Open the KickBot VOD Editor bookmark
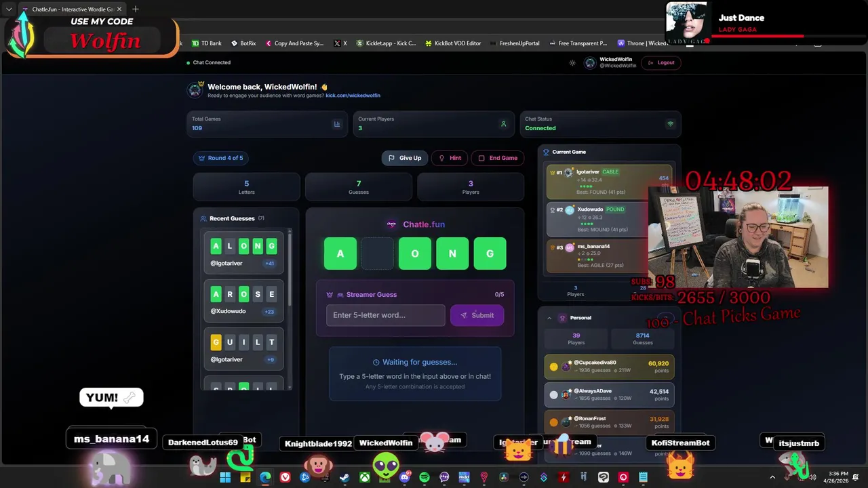The image size is (868, 488). [453, 43]
